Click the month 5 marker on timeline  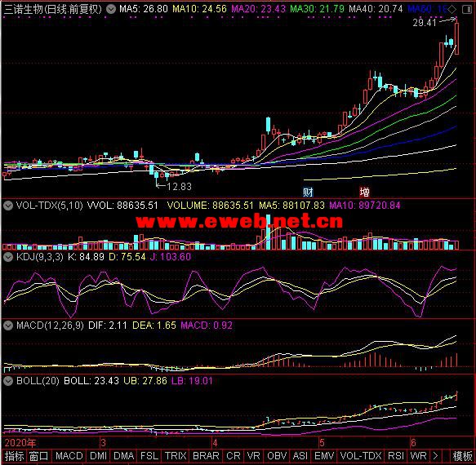322,443
